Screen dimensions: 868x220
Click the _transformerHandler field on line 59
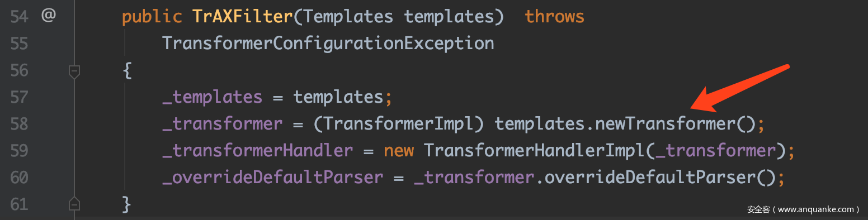point(257,151)
